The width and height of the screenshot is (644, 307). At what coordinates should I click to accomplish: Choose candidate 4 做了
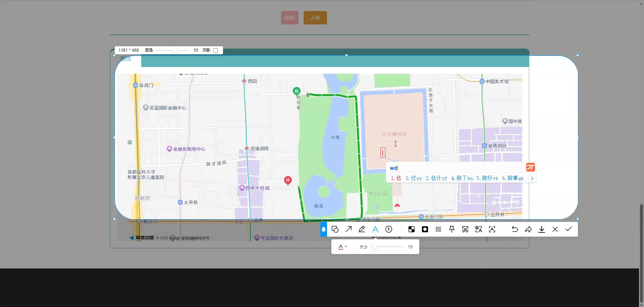[x=462, y=178]
